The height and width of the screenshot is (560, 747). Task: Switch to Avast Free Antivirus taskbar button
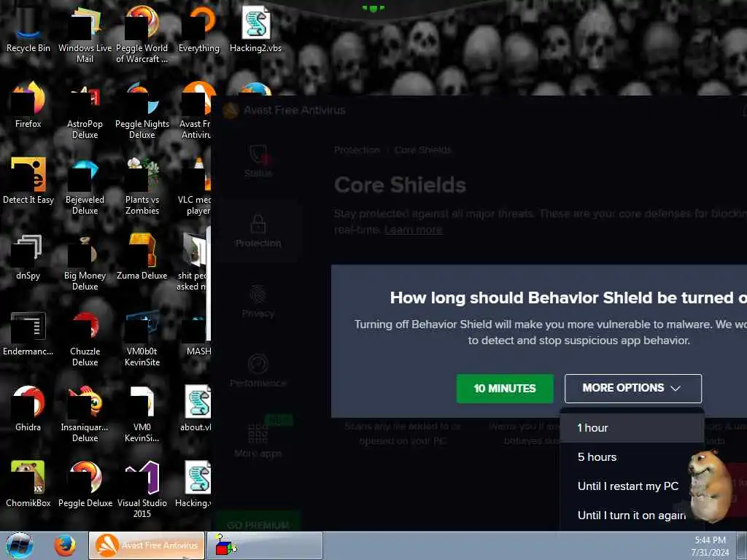coord(147,545)
